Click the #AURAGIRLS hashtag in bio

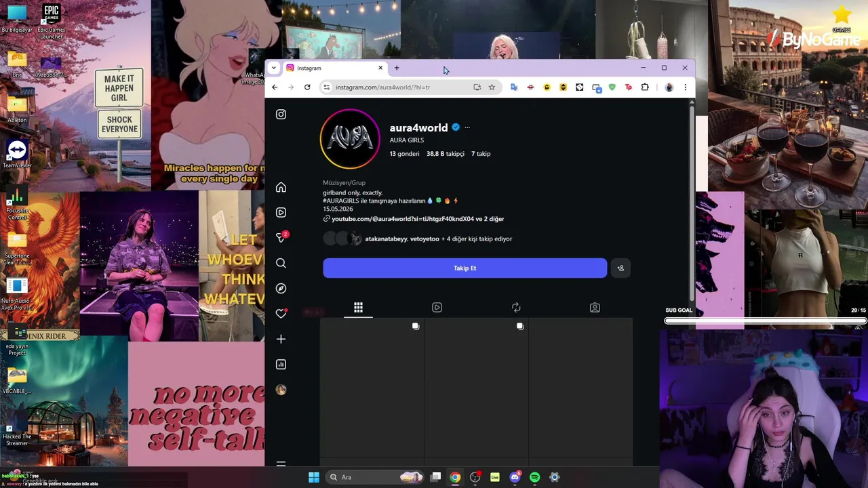pos(342,201)
